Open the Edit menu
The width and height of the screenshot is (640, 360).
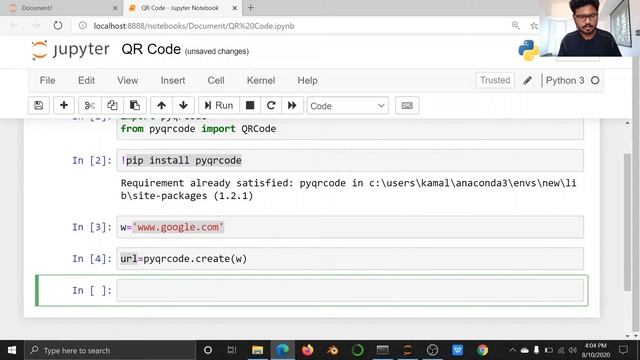tap(87, 80)
